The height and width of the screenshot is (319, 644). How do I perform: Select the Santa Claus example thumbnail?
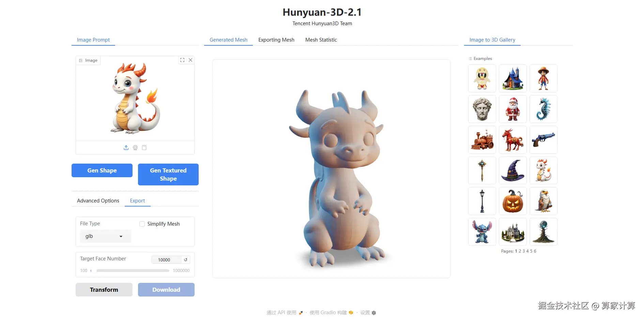(x=513, y=109)
